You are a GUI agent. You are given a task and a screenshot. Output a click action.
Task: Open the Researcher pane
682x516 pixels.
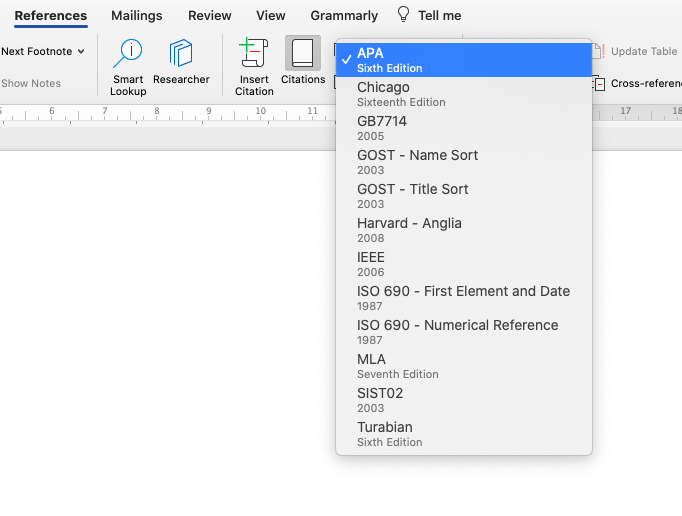tap(181, 61)
